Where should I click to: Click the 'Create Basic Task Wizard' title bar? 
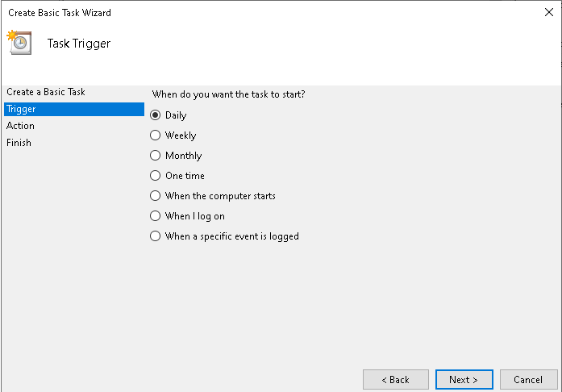pos(242,12)
